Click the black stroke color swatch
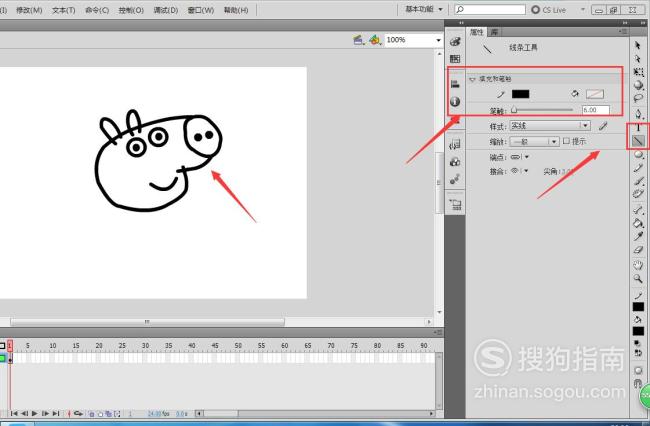Viewport: 650px width, 426px height. click(x=520, y=94)
